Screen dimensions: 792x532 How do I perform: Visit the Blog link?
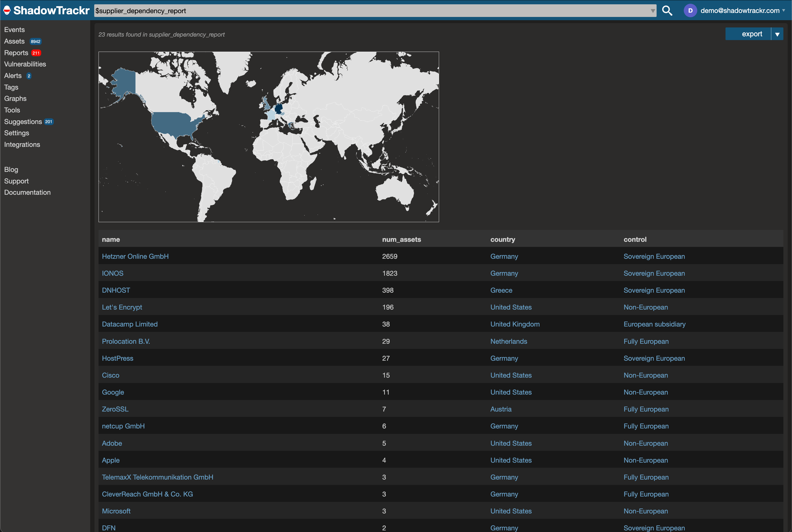(x=11, y=170)
